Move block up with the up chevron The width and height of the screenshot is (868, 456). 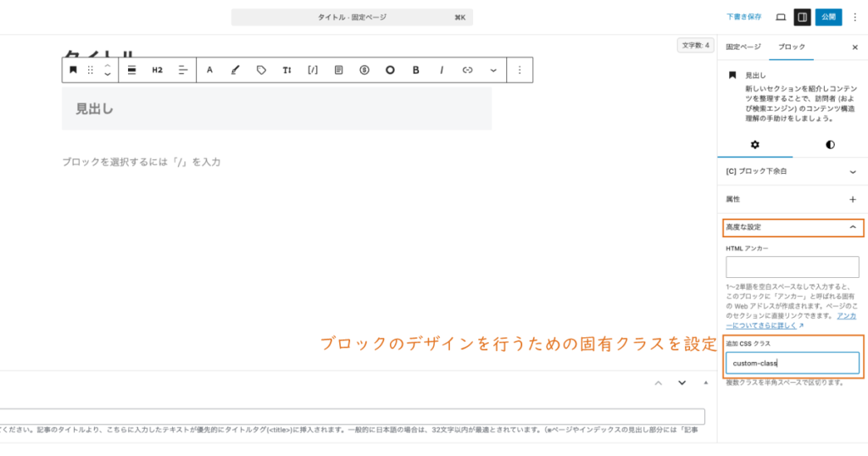click(x=108, y=65)
